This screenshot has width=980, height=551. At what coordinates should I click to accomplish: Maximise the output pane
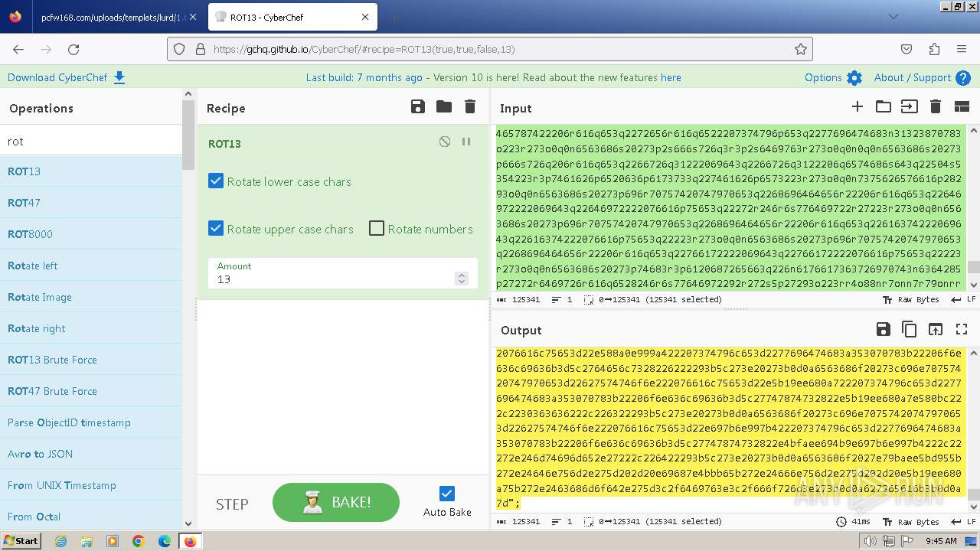pyautogui.click(x=962, y=329)
